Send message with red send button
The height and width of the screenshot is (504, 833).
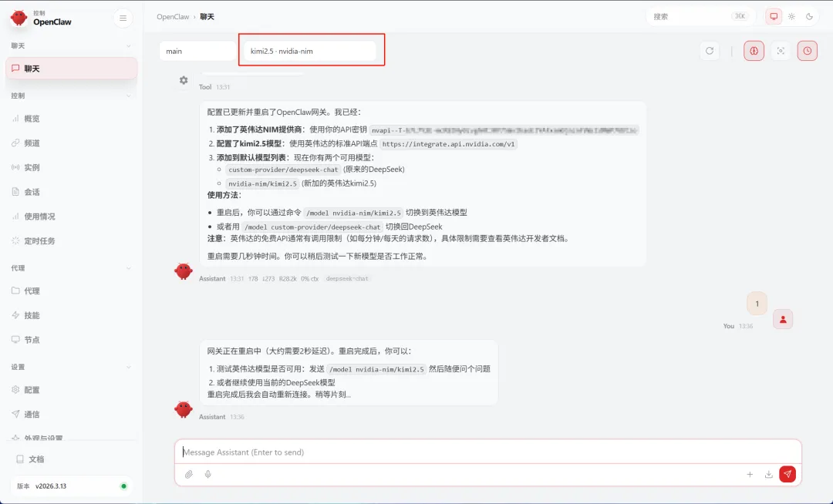pos(787,474)
